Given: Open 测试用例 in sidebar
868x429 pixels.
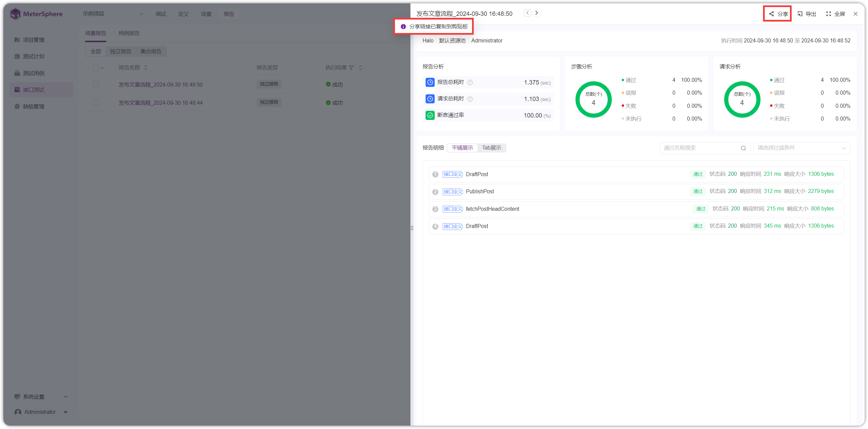Looking at the screenshot, I should [41, 73].
